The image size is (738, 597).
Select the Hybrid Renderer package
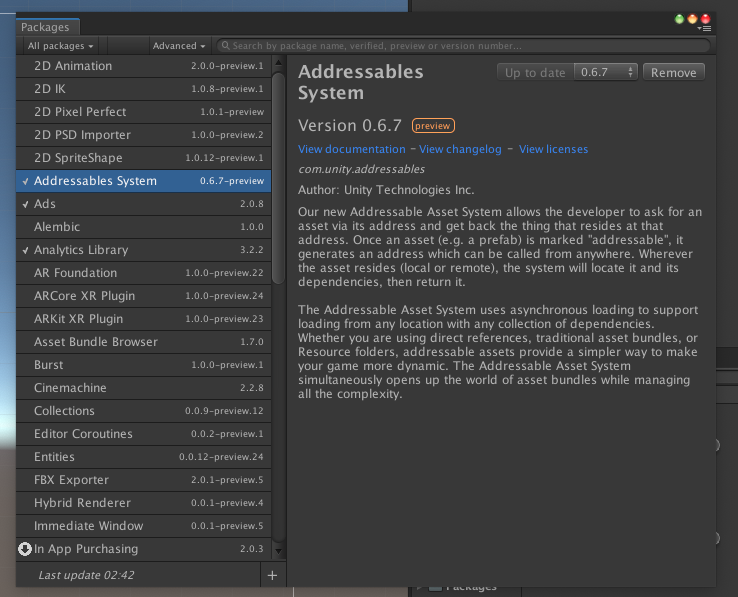[144, 503]
